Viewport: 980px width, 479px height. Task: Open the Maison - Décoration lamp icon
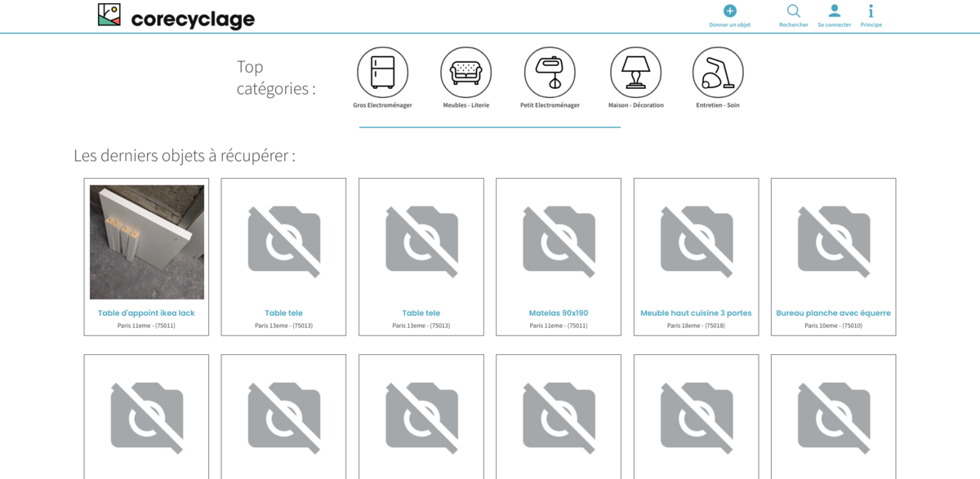pos(635,73)
